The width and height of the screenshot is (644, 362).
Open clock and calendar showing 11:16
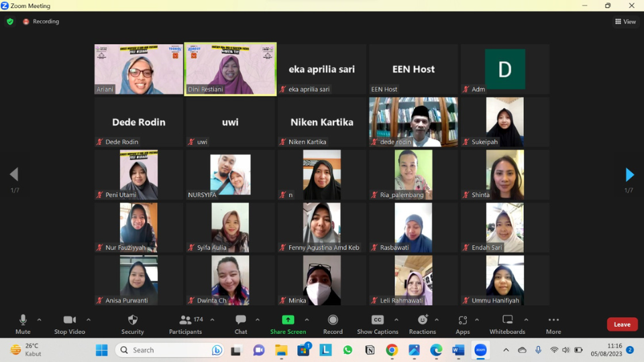click(606, 350)
